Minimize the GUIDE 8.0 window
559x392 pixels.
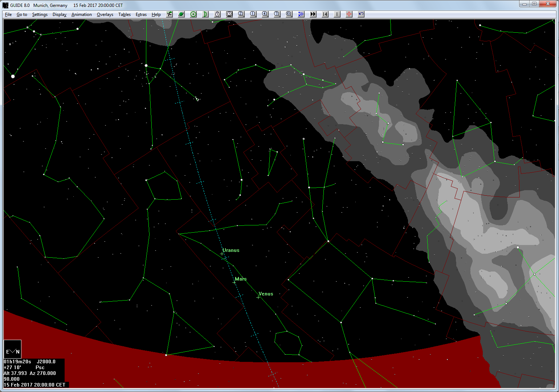tap(524, 4)
